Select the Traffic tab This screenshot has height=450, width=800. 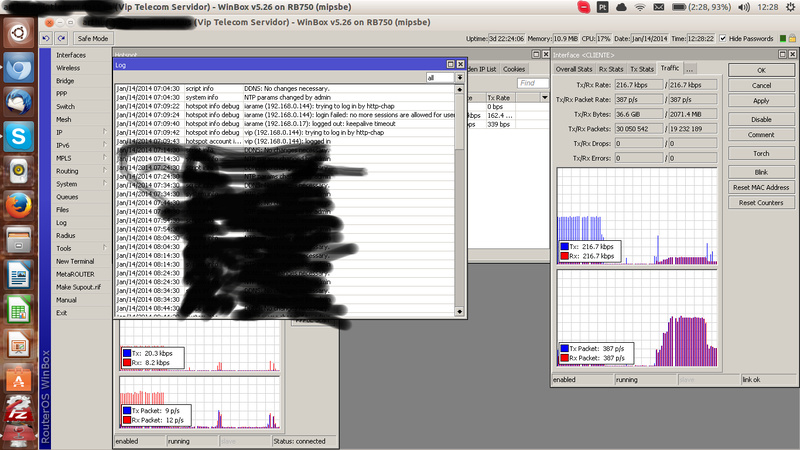[x=670, y=68]
